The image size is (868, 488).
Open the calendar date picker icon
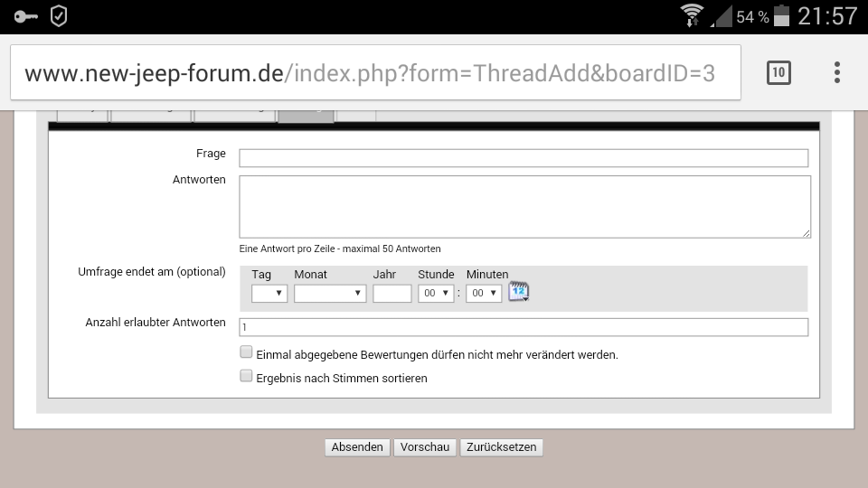(518, 292)
